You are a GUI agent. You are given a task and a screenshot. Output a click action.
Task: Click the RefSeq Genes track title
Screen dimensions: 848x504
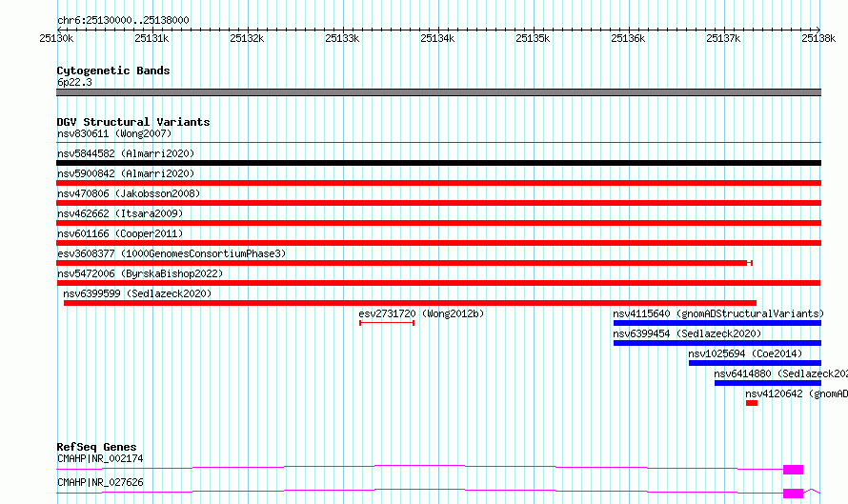tap(96, 447)
